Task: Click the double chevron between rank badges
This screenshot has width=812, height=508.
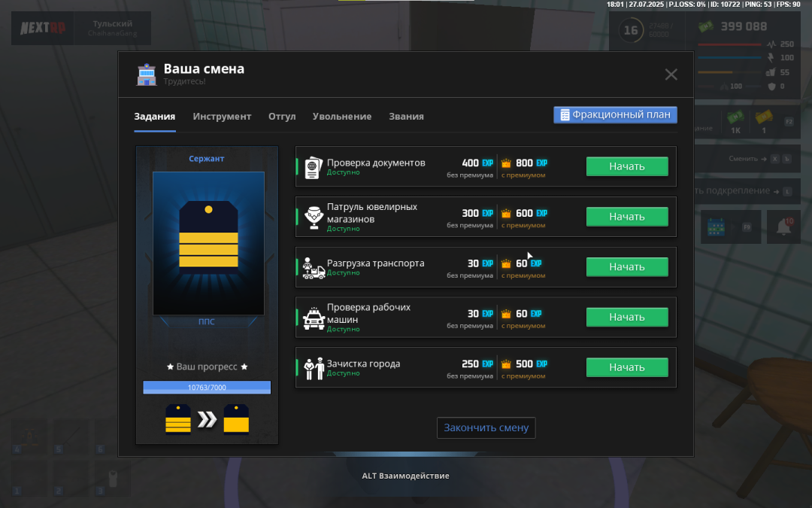Action: [208, 419]
